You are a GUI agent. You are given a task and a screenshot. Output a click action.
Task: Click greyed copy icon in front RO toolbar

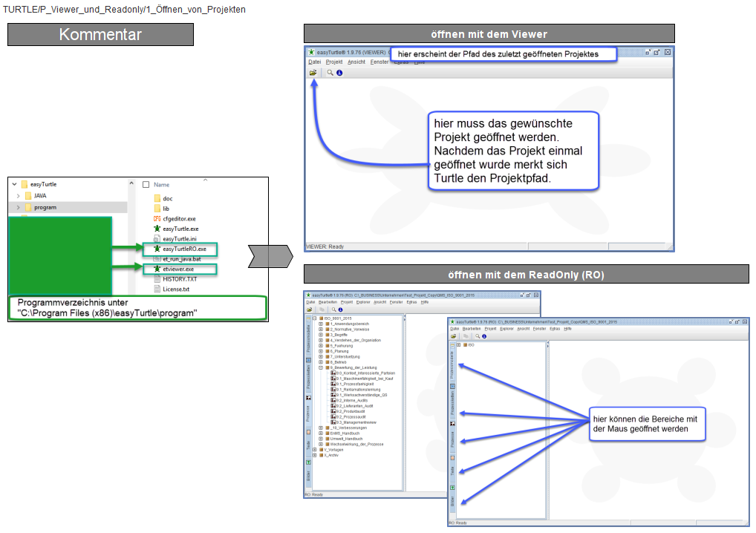(x=466, y=336)
